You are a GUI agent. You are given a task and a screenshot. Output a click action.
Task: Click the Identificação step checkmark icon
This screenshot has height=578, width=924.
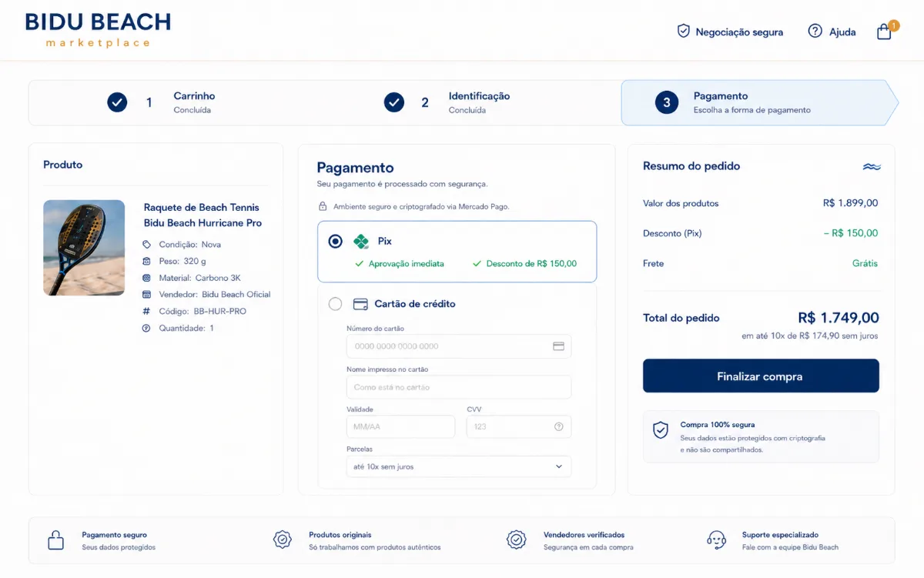coord(393,102)
